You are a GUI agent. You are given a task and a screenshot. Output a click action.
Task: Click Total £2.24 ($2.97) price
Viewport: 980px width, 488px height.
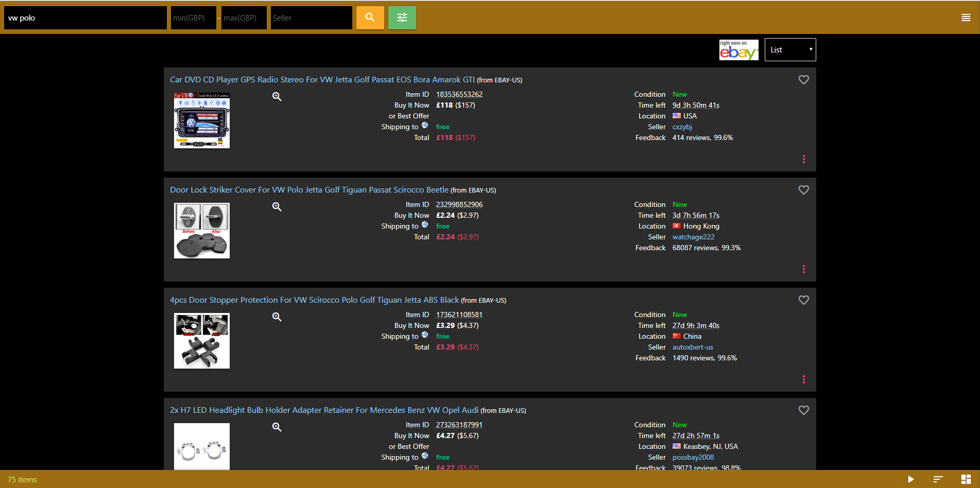[457, 237]
